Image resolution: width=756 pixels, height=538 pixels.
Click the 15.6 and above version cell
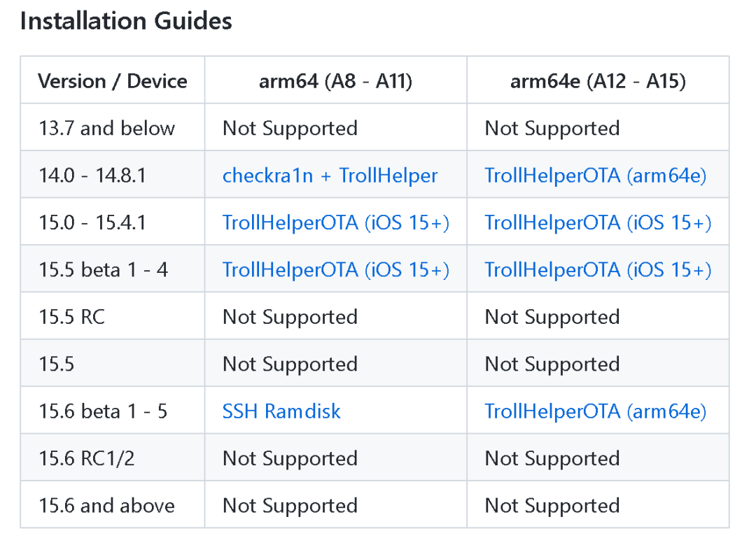pos(106,505)
